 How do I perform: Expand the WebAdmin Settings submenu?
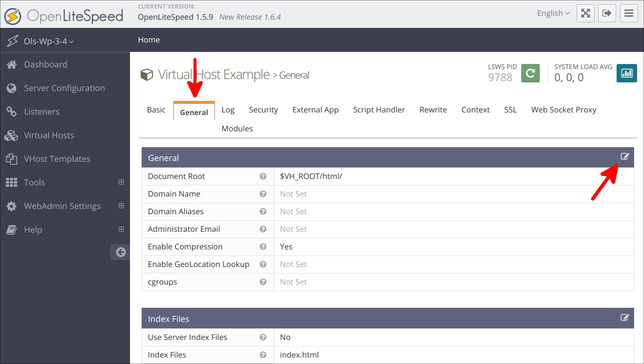pos(121,206)
